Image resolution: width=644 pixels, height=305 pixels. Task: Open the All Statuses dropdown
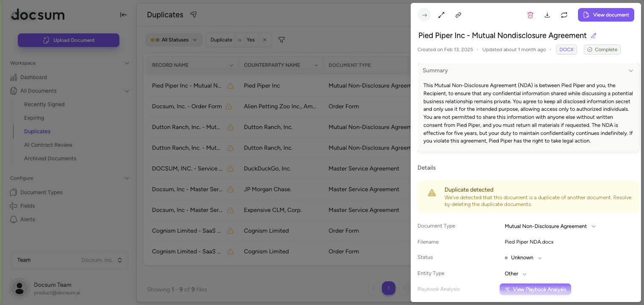[174, 40]
